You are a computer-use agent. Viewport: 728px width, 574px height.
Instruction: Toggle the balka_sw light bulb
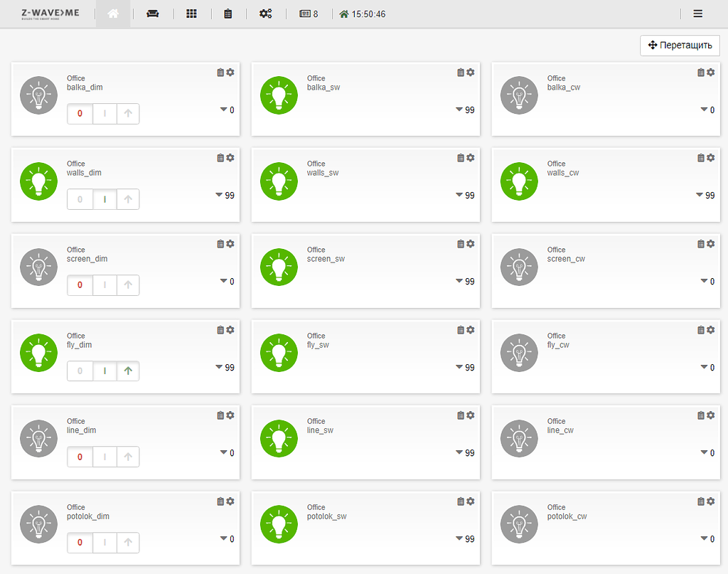tap(279, 95)
